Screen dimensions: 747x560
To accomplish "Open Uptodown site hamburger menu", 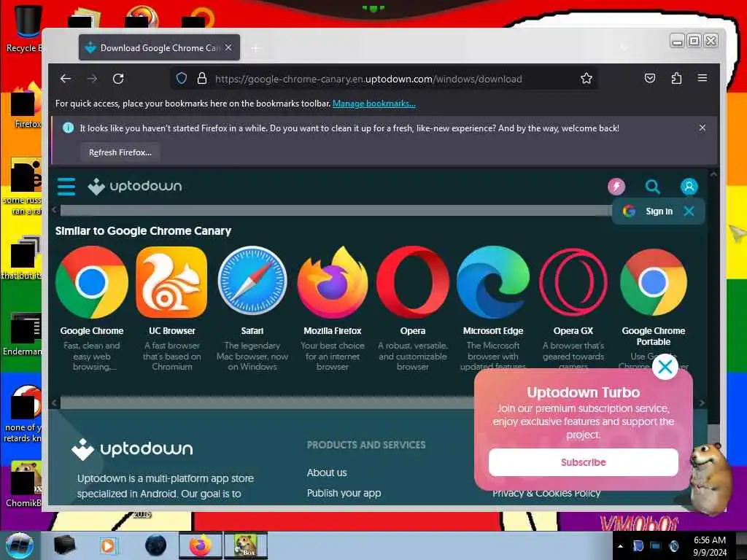I will pyautogui.click(x=66, y=187).
